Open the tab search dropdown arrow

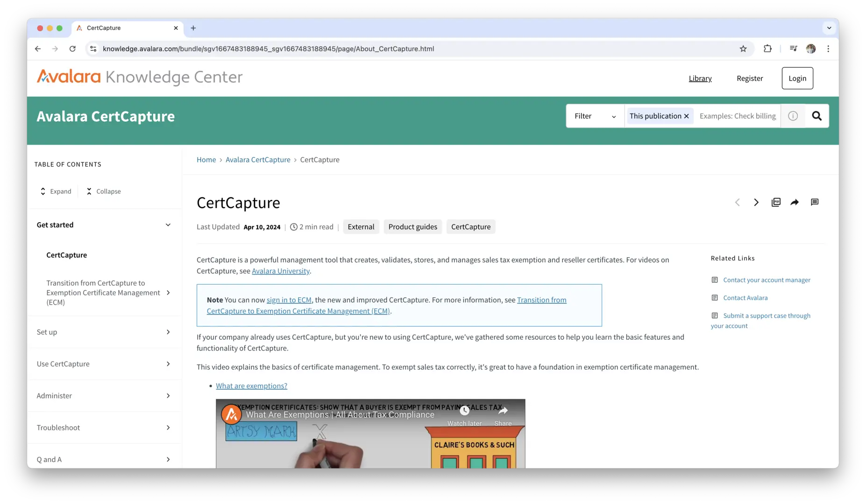coord(829,28)
